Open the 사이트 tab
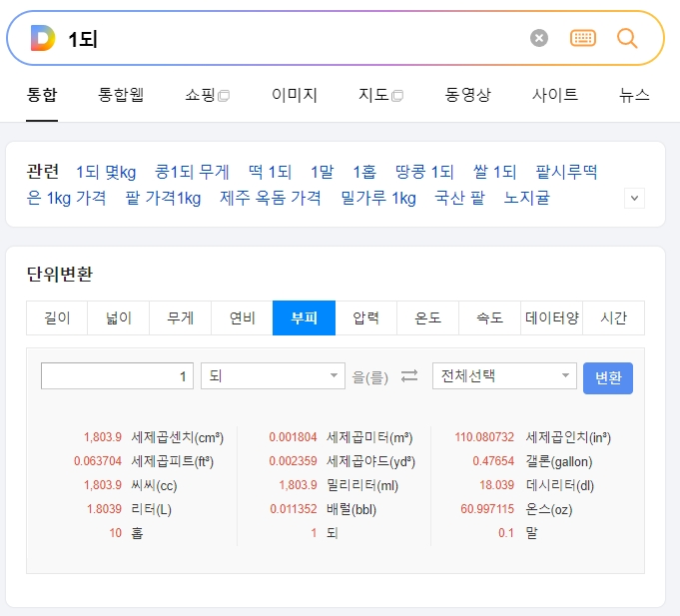Viewport: 680px width, 616px height. pyautogui.click(x=554, y=95)
